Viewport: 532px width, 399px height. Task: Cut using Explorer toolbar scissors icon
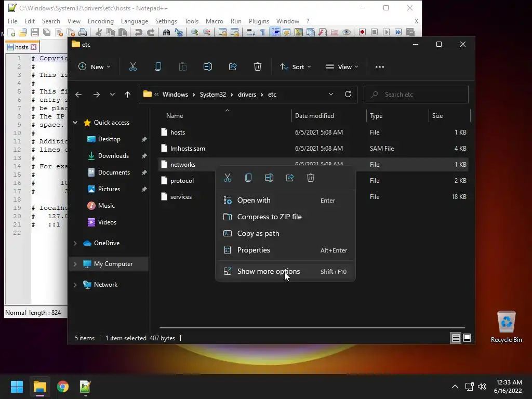(132, 67)
